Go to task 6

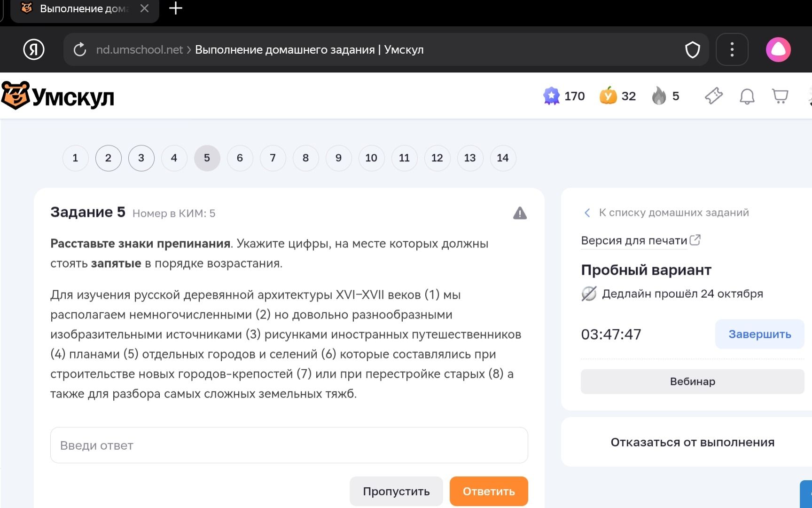pos(240,158)
